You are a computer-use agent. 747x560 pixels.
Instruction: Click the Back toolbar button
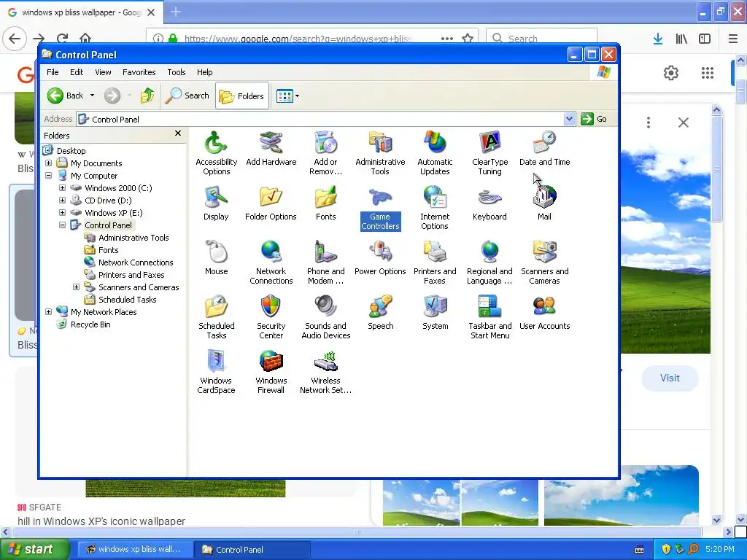[65, 96]
